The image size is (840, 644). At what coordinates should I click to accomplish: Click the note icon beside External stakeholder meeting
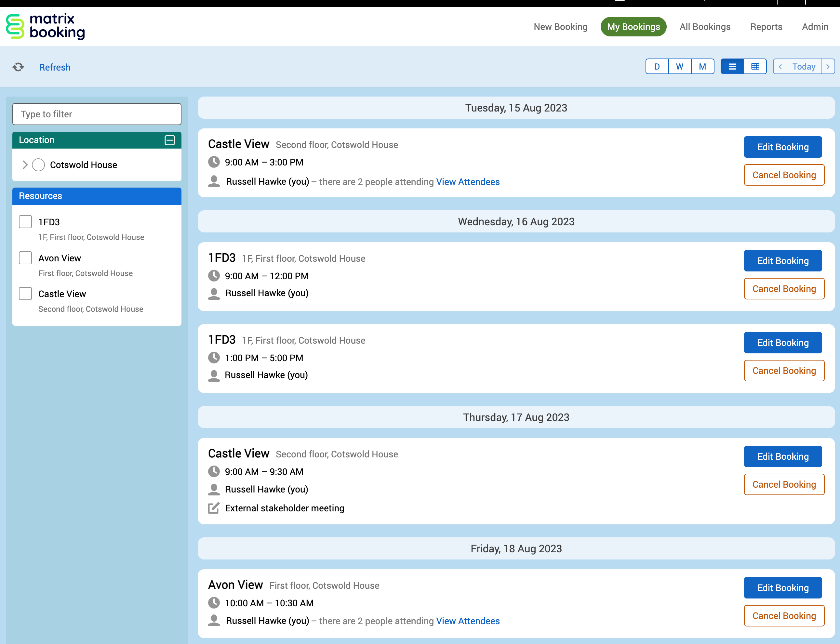click(214, 508)
